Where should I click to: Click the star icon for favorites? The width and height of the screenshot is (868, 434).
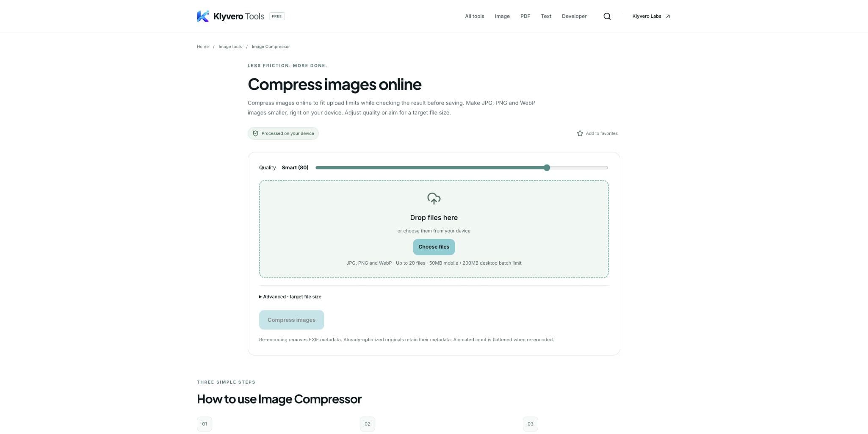pos(580,133)
